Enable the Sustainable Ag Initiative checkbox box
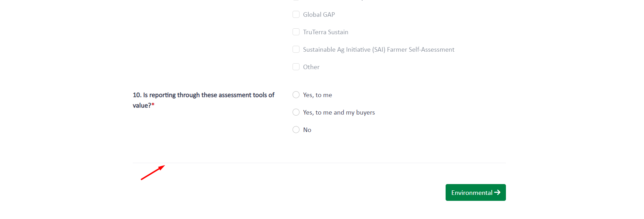 coord(296,49)
